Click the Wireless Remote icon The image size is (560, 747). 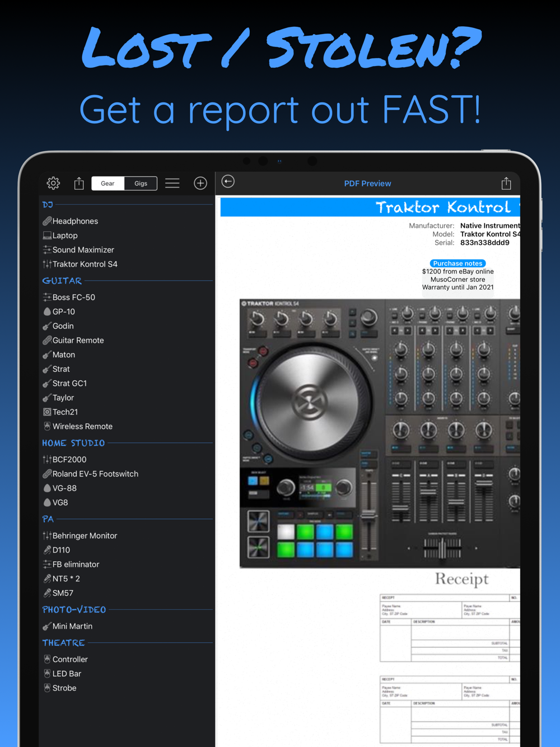tap(47, 426)
